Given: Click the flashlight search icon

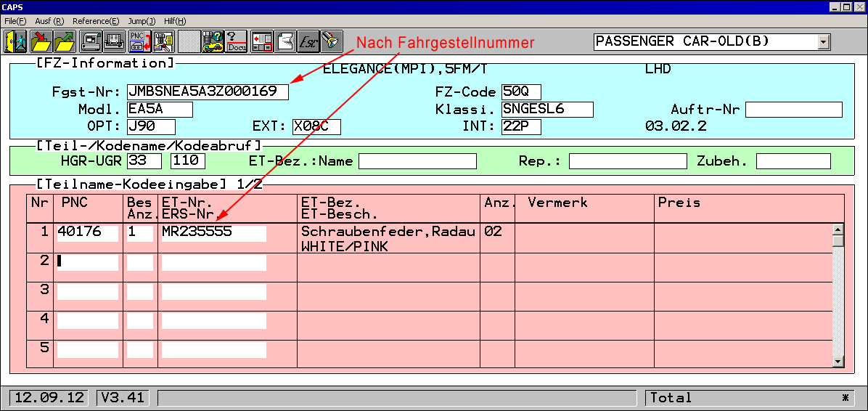Looking at the screenshot, I should click(332, 41).
